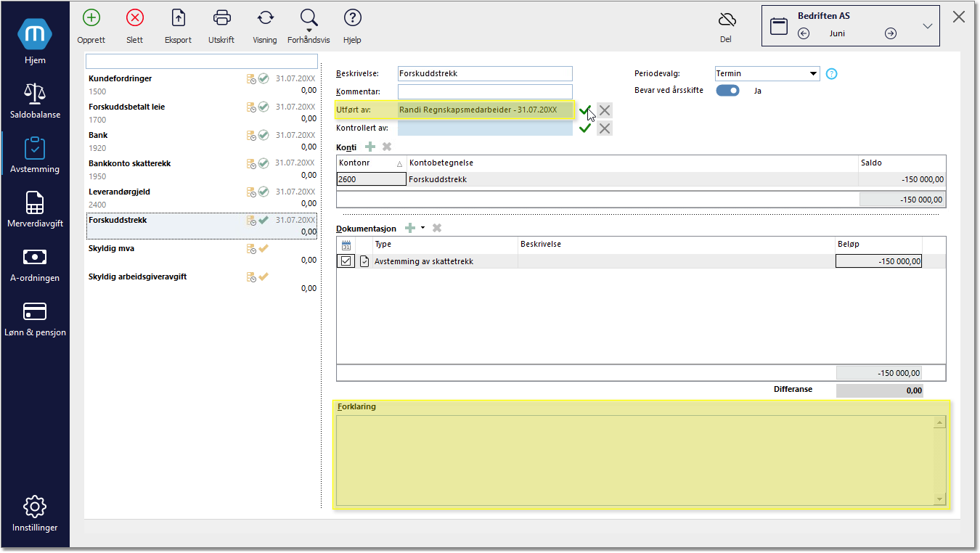The image size is (980, 553).
Task: Clear Utført av with X button
Action: (x=605, y=110)
